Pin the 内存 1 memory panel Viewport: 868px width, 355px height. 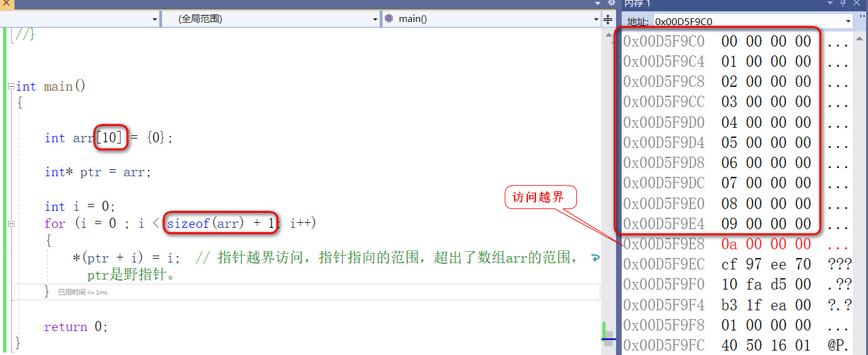click(843, 3)
